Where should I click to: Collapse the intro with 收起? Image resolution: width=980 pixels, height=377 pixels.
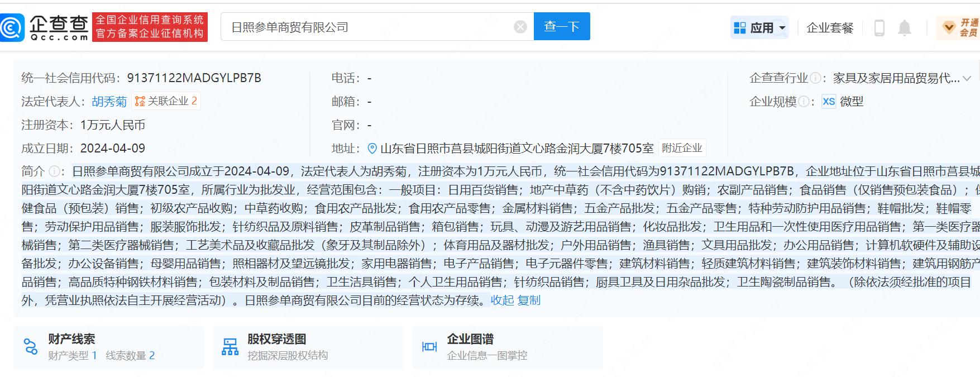click(x=502, y=300)
